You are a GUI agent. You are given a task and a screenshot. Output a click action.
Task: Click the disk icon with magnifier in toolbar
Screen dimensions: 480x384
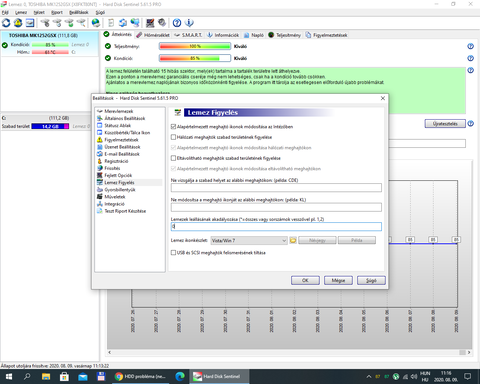[81, 23]
